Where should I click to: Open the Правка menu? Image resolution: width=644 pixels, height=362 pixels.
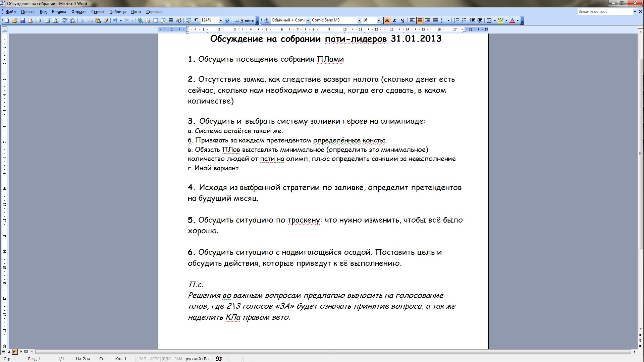pos(28,12)
